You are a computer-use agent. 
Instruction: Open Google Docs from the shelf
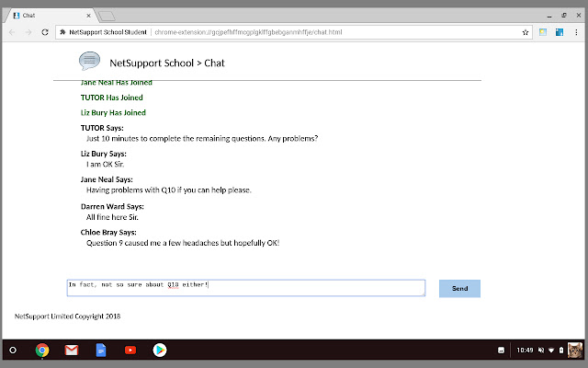(x=101, y=350)
